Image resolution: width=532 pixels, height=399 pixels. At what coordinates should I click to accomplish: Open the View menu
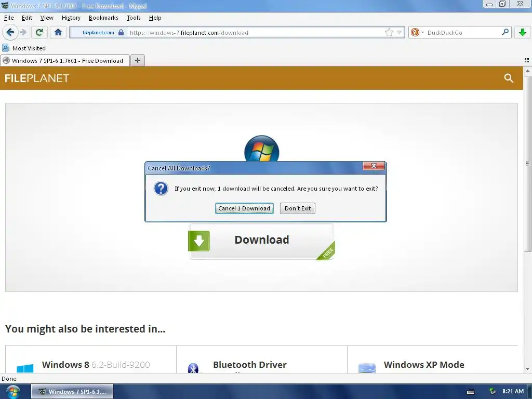click(x=47, y=18)
